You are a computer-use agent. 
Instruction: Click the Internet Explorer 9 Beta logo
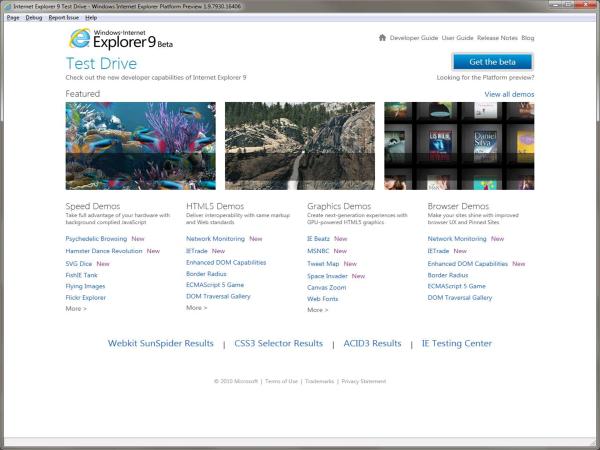[121, 39]
